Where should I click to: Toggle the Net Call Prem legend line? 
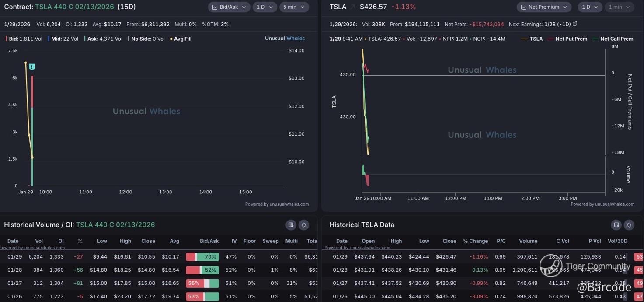click(x=613, y=39)
